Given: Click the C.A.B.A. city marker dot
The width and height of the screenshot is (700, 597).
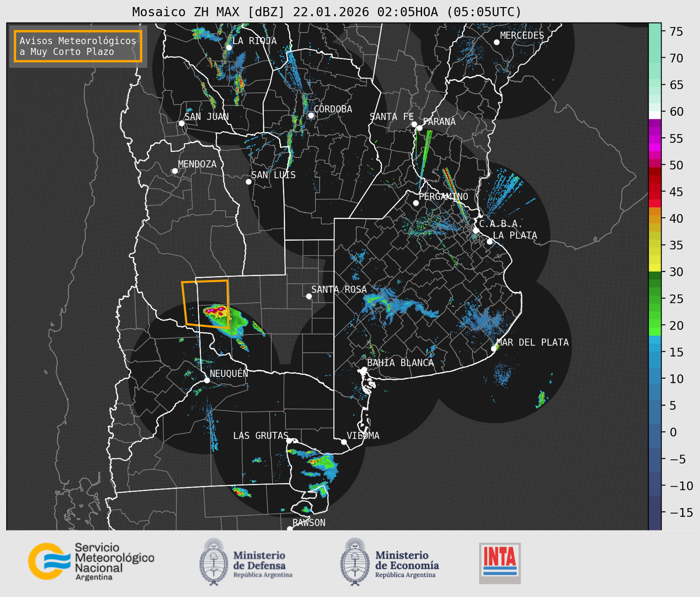Looking at the screenshot, I should pos(476,230).
